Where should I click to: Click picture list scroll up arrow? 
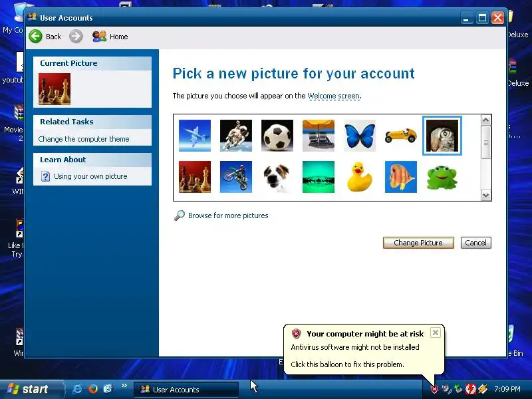(x=486, y=120)
